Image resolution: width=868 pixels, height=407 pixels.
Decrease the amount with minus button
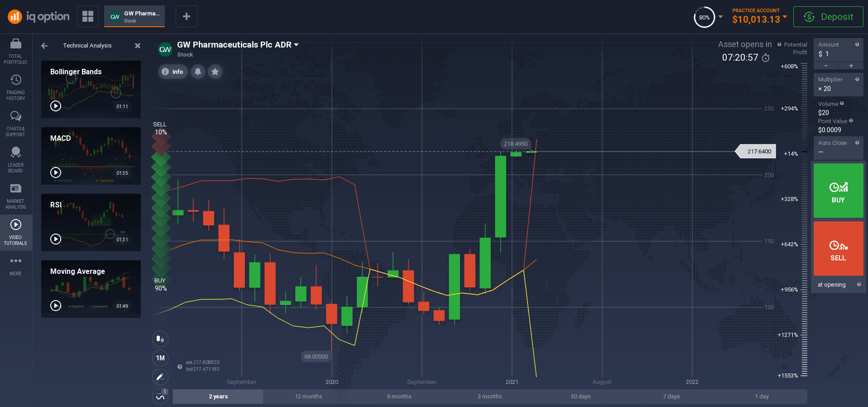click(x=826, y=66)
